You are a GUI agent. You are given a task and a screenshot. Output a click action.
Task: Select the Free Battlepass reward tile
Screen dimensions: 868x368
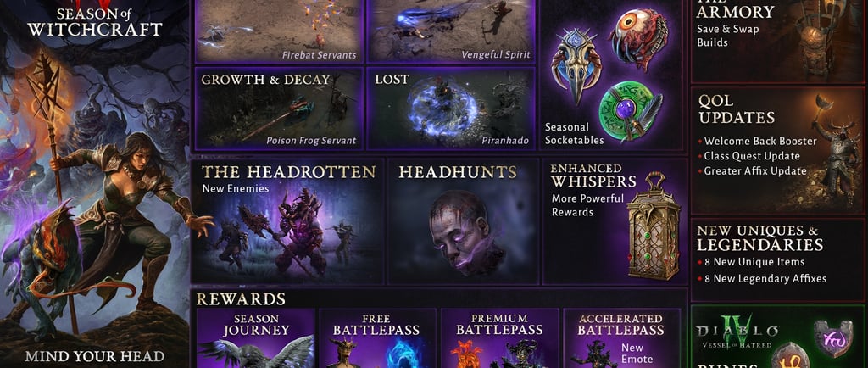(377, 338)
